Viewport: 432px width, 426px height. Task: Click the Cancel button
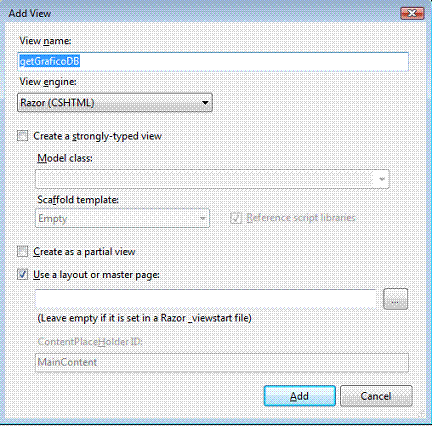pyautogui.click(x=376, y=396)
